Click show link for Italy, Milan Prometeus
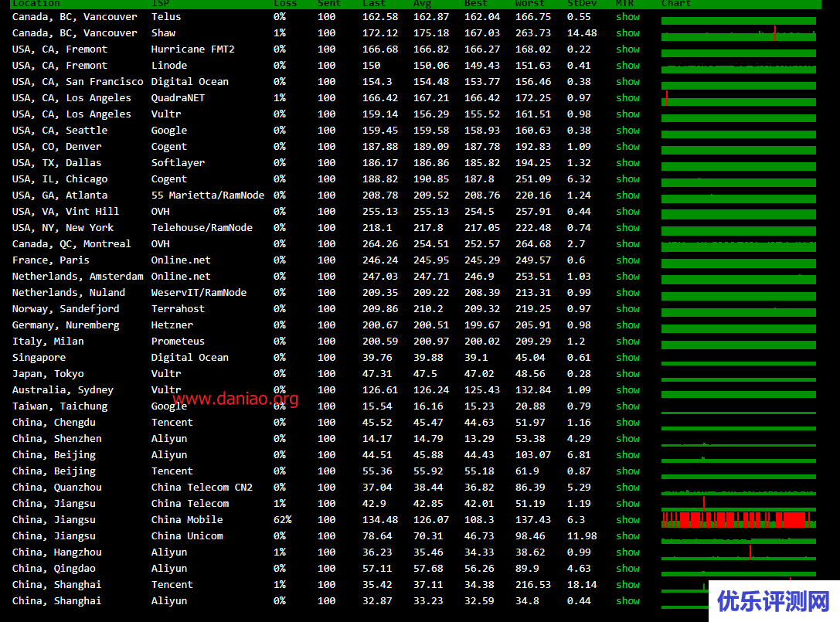The height and width of the screenshot is (622, 840). 627,341
